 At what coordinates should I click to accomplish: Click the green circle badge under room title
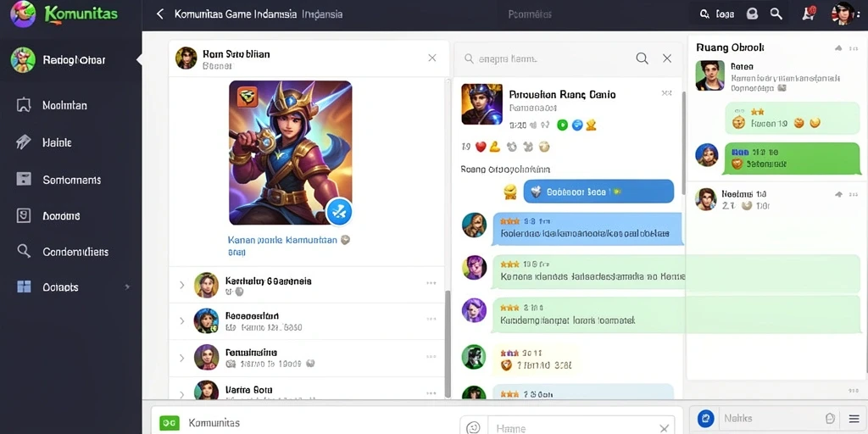click(x=563, y=125)
